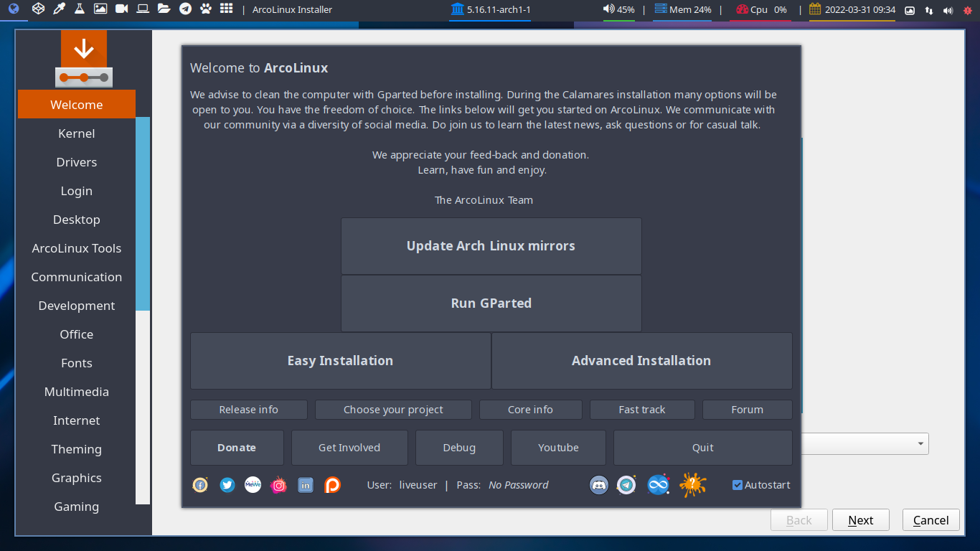Screen dimensions: 980x551
Task: Select the cube workspace icon in the panel
Action: click(x=37, y=9)
